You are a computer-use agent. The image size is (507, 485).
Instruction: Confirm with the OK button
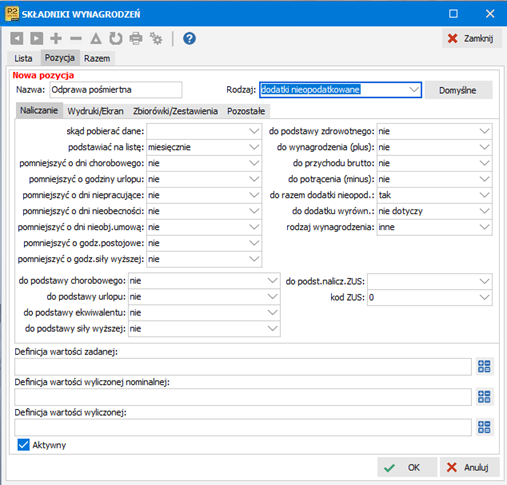tap(407, 467)
